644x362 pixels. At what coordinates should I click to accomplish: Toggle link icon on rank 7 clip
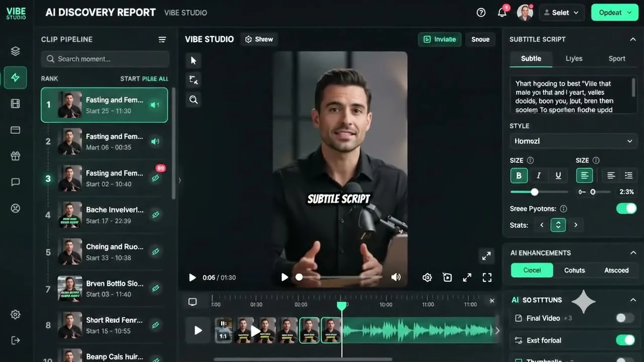[x=155, y=289]
